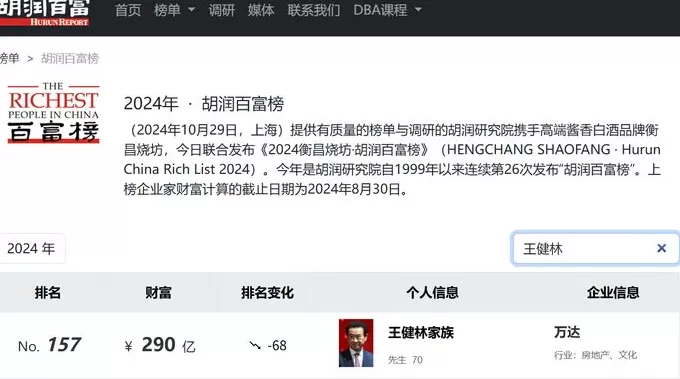Expand the DBA课程 dropdown menu

tap(387, 10)
